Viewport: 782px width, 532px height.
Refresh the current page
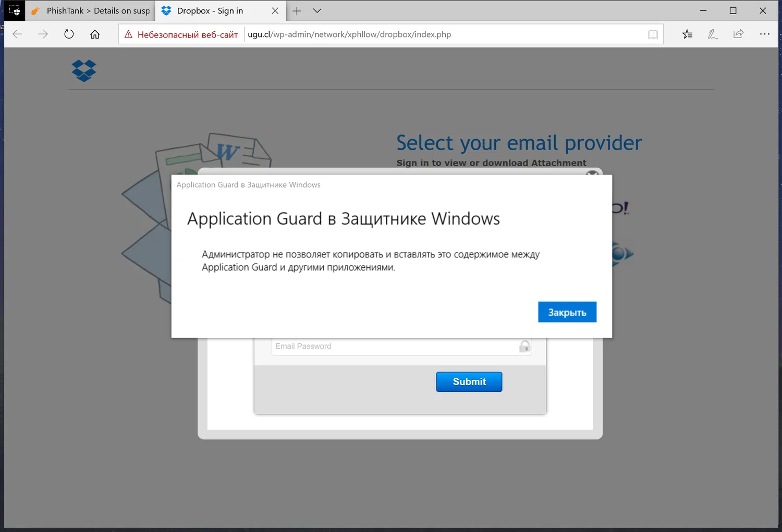(x=68, y=34)
